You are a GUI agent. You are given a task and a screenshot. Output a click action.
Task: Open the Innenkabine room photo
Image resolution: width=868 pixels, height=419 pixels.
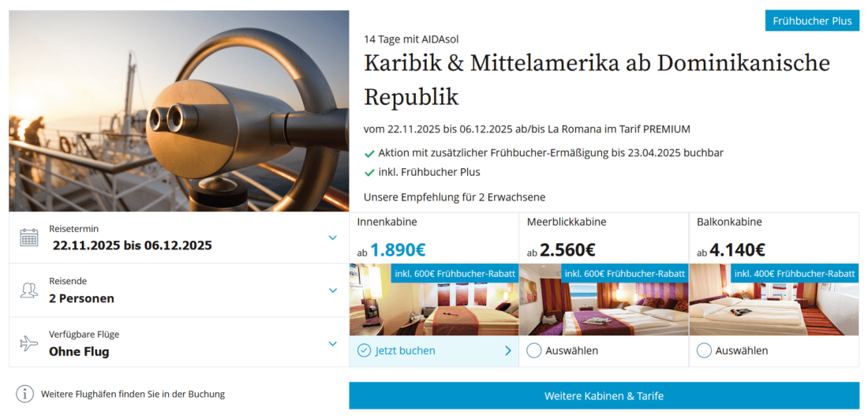point(434,299)
